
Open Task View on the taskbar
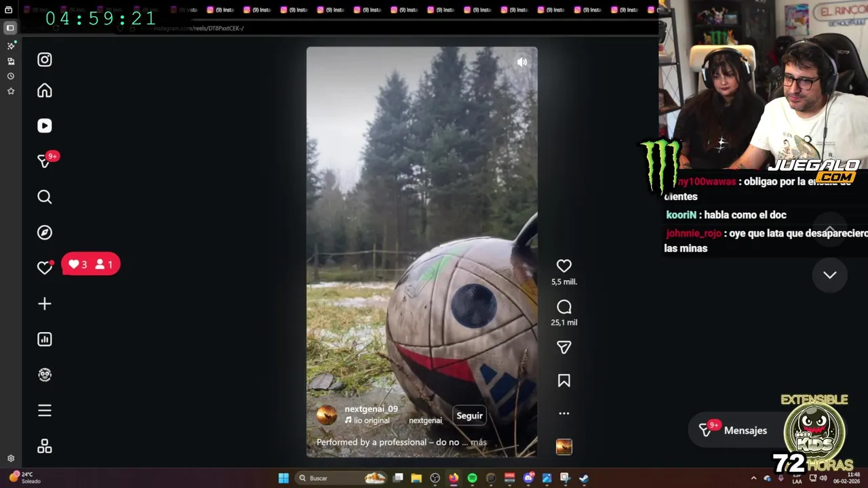(398, 478)
